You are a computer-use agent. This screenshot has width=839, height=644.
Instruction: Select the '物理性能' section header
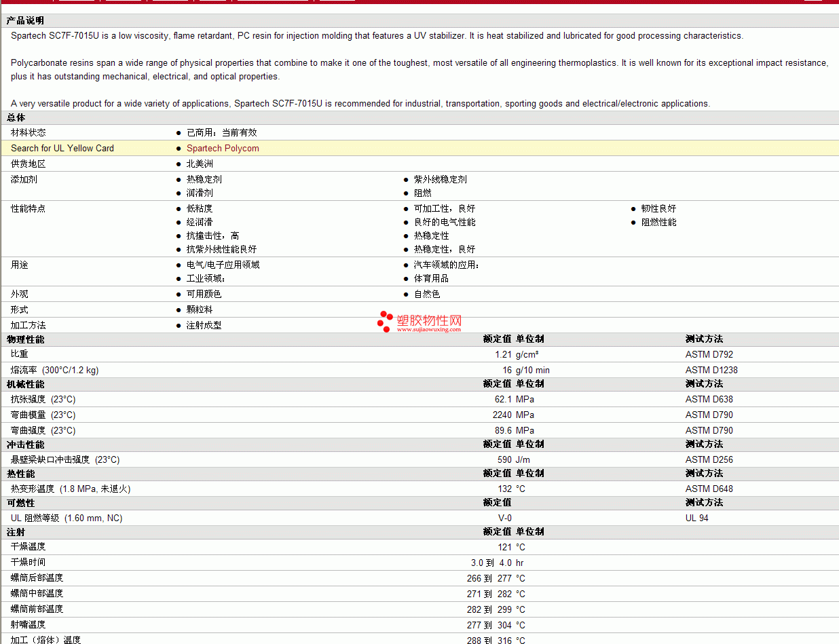(25, 339)
